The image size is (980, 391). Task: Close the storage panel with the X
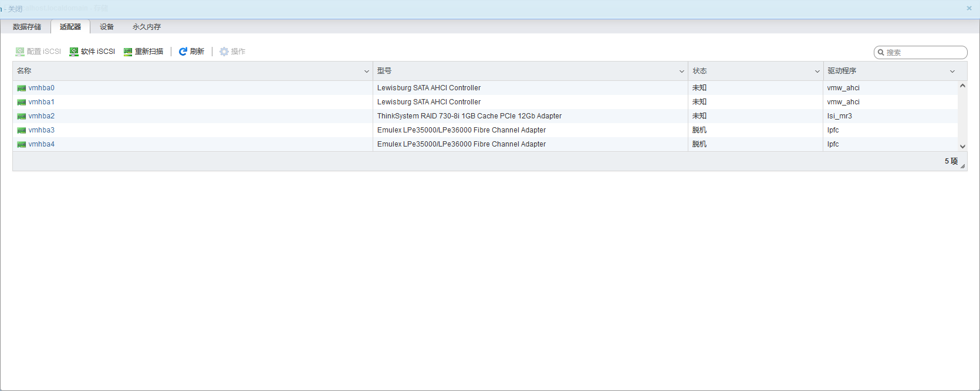969,8
